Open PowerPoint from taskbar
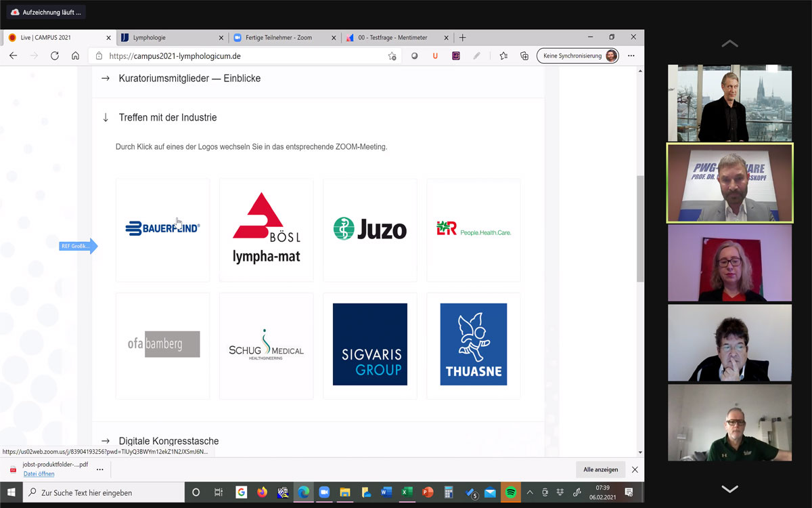This screenshot has height=508, width=812. click(428, 492)
